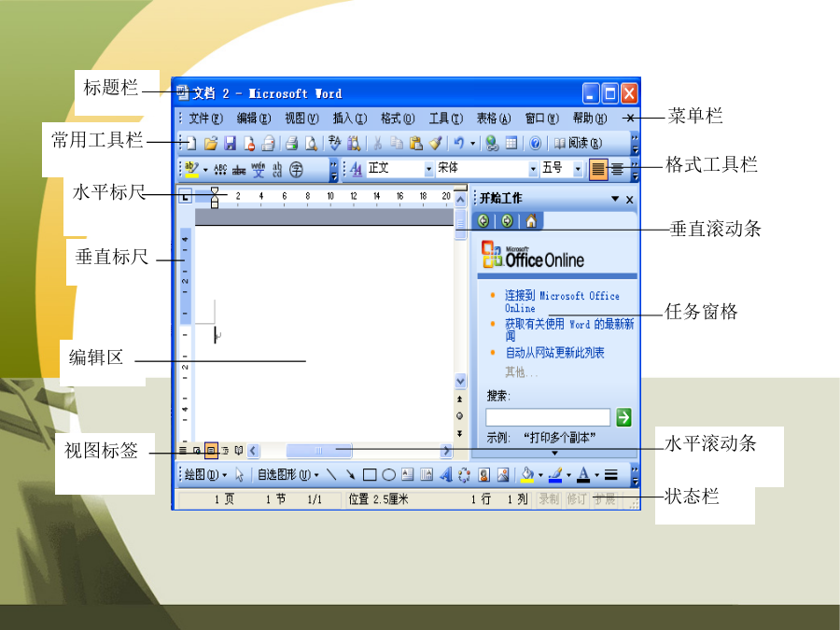Click the blue line color brush
The width and height of the screenshot is (840, 630).
point(555,474)
